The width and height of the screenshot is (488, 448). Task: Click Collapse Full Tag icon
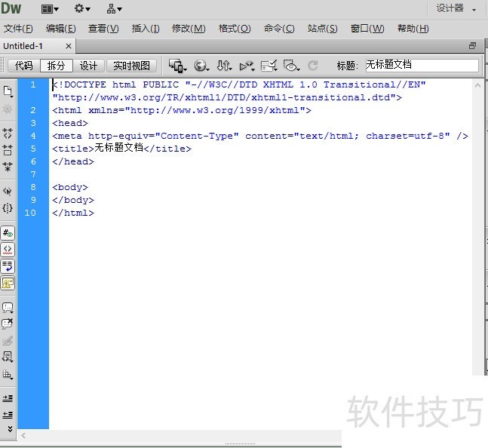pos(8,133)
